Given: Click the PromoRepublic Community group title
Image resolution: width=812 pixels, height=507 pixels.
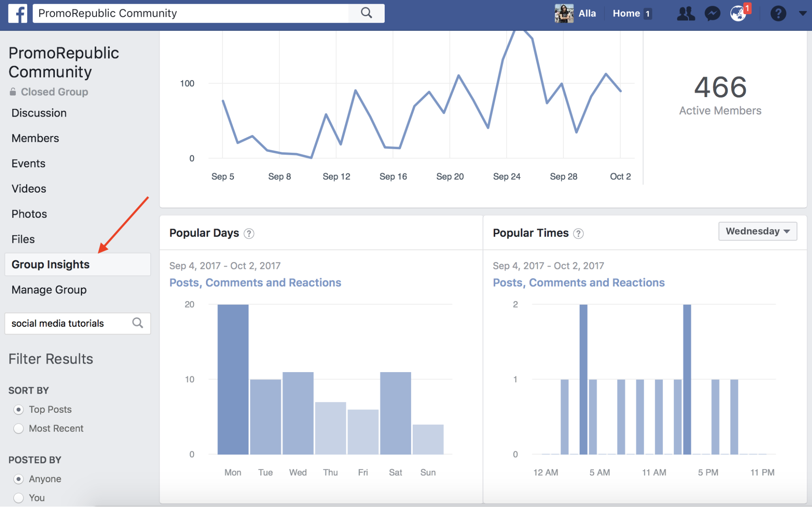Looking at the screenshot, I should click(64, 62).
